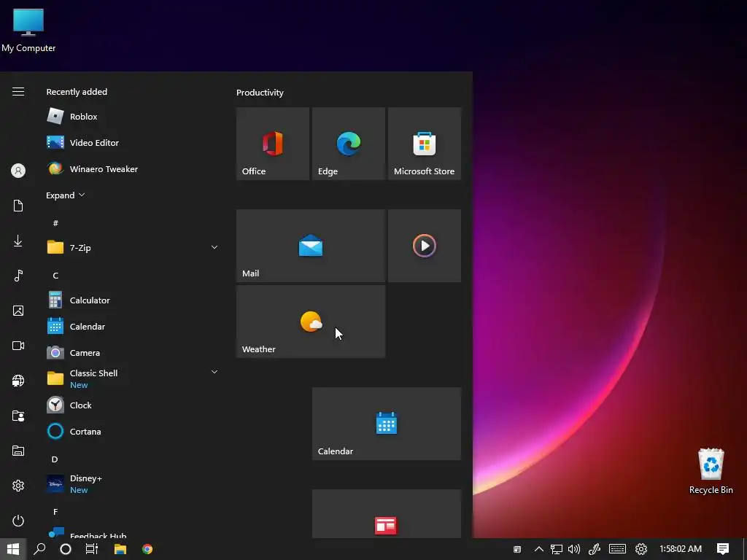Click the Recently added heading

pyautogui.click(x=77, y=91)
